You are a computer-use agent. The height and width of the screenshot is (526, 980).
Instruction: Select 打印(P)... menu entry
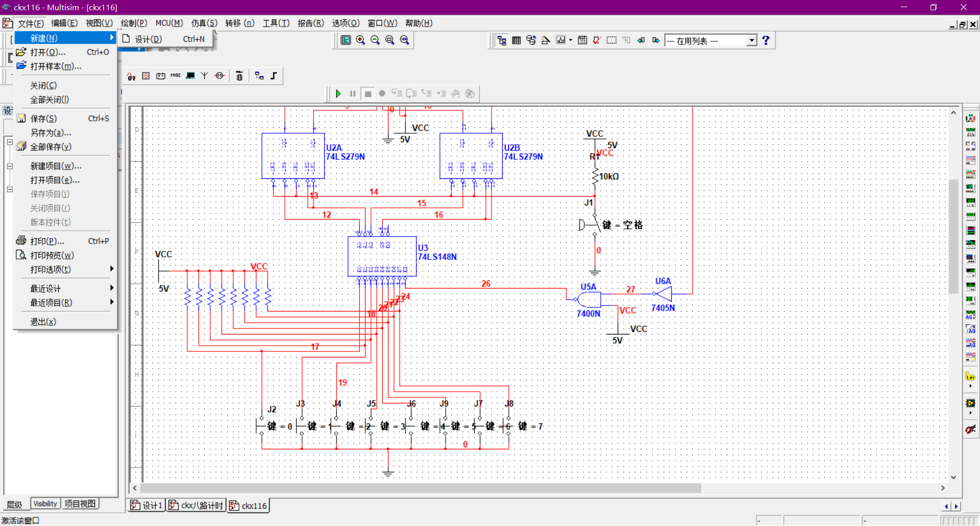point(65,241)
